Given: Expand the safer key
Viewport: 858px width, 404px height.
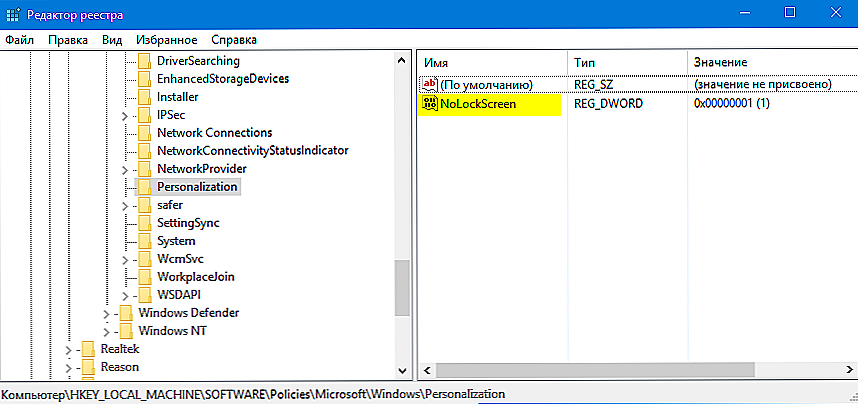Looking at the screenshot, I should [125, 206].
